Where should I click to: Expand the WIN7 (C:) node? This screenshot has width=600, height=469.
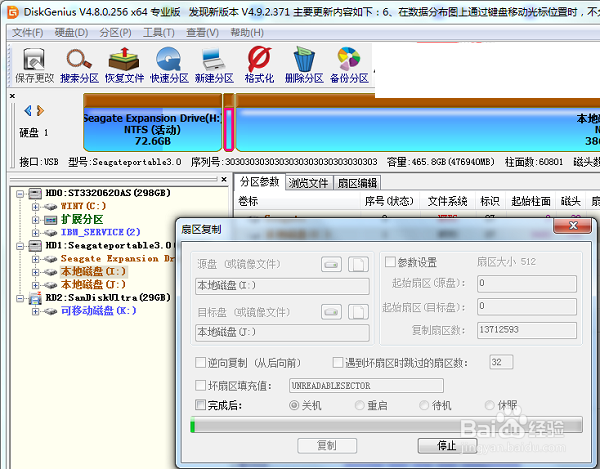coord(36,207)
